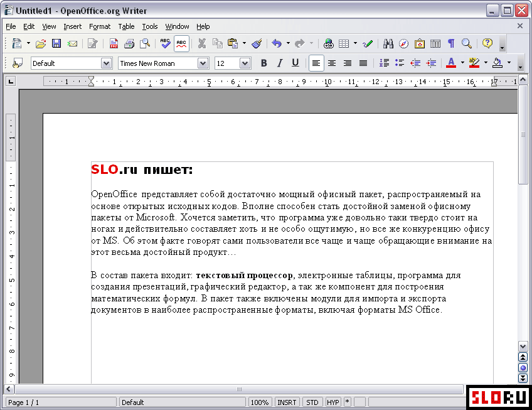
Task: Open the Format menu
Action: [x=99, y=26]
